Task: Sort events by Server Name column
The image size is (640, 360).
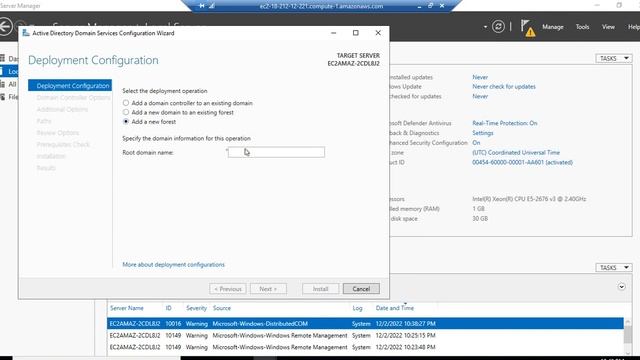Action: pyautogui.click(x=127, y=308)
